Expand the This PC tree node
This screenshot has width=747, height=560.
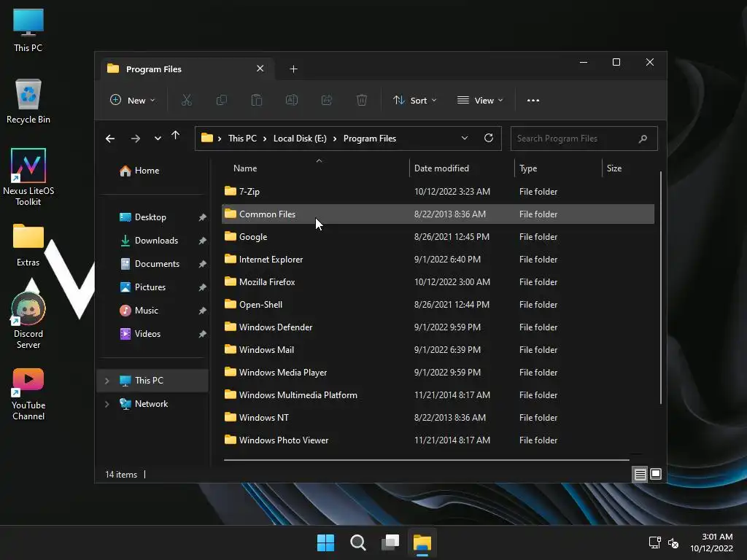(x=107, y=381)
